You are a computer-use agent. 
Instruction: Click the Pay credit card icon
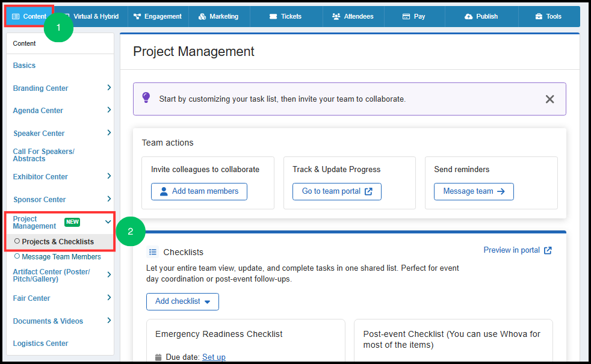point(406,16)
